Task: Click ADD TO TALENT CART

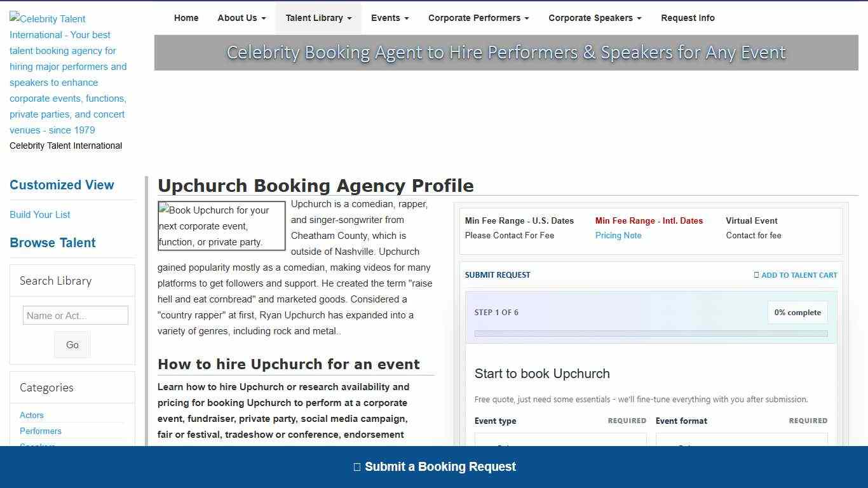Action: [x=799, y=274]
